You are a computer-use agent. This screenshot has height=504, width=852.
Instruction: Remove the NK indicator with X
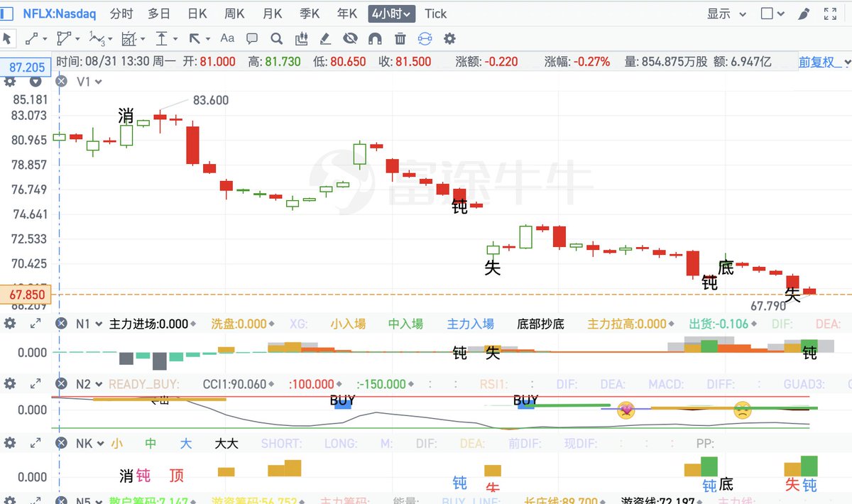61,443
